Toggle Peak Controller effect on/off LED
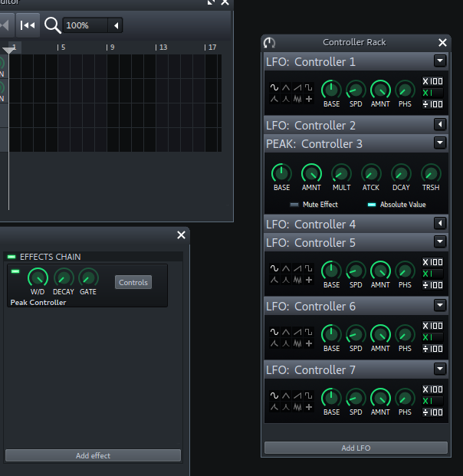Image resolution: width=463 pixels, height=476 pixels. click(15, 271)
